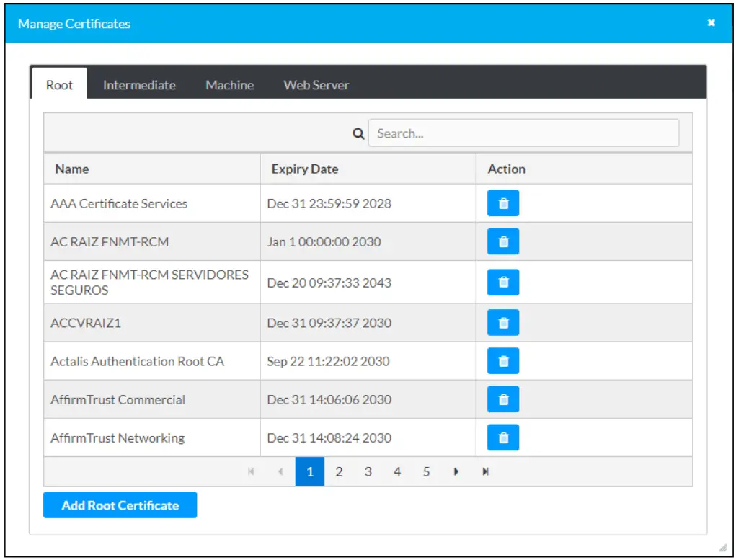The height and width of the screenshot is (560, 736).
Task: Delete Actalis Authentication Root CA certificate
Action: click(x=503, y=361)
